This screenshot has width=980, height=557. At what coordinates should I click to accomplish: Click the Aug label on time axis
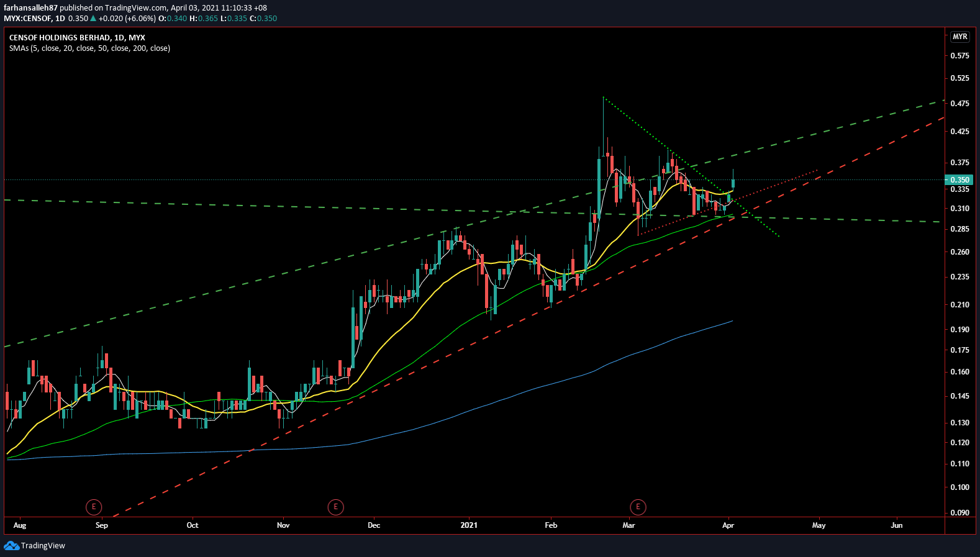click(x=20, y=525)
